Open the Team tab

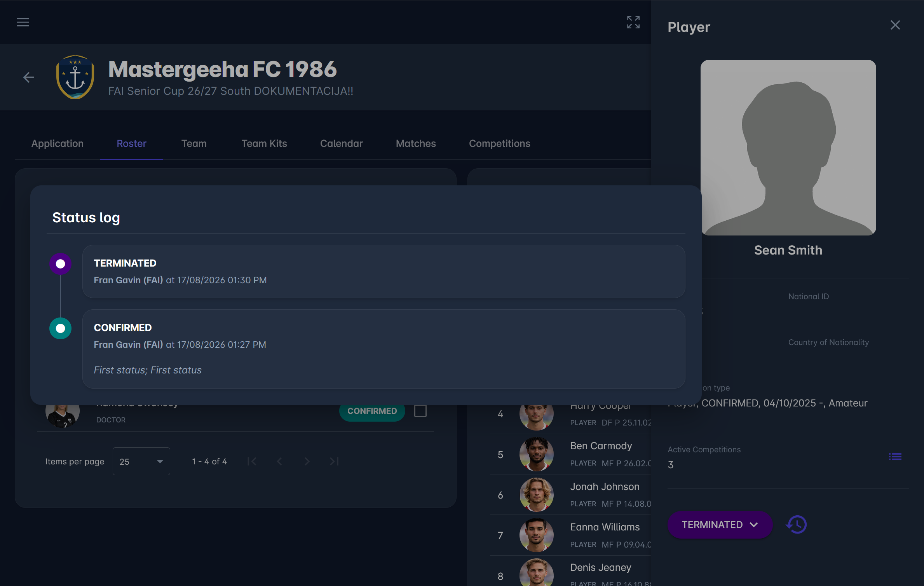click(194, 143)
